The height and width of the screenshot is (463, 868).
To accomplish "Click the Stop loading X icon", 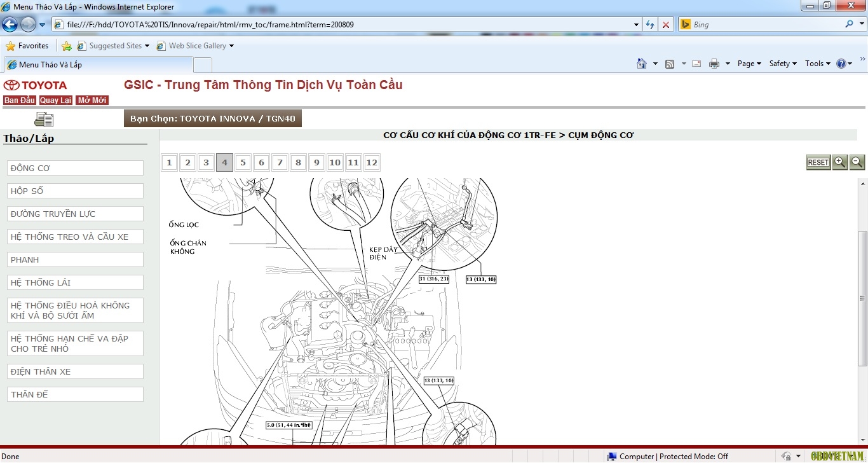I will click(x=666, y=25).
